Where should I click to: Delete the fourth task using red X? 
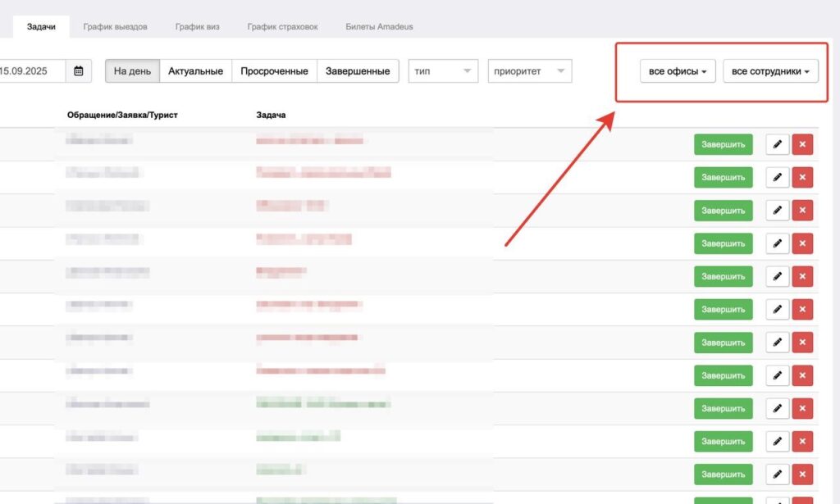pos(802,243)
